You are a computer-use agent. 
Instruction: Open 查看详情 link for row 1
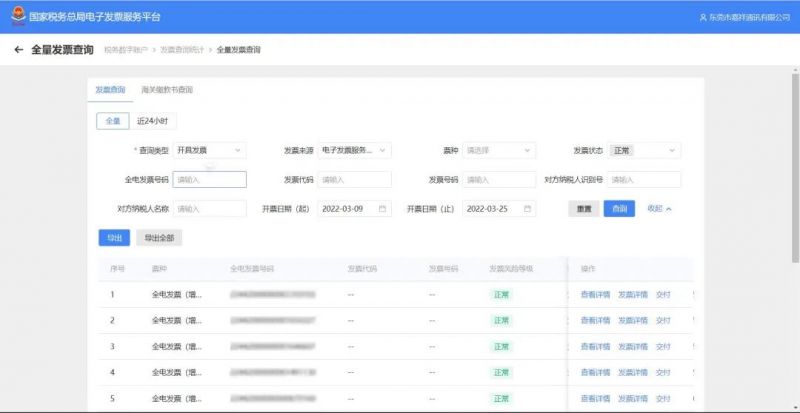pos(595,295)
